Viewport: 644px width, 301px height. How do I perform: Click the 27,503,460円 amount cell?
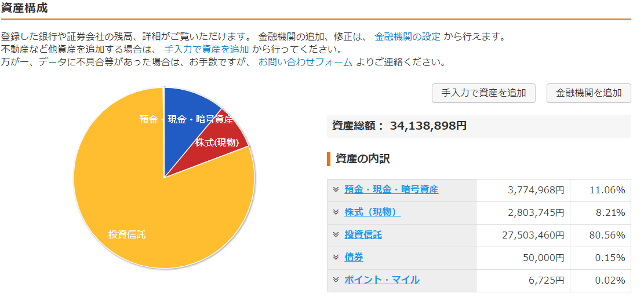coord(523,235)
